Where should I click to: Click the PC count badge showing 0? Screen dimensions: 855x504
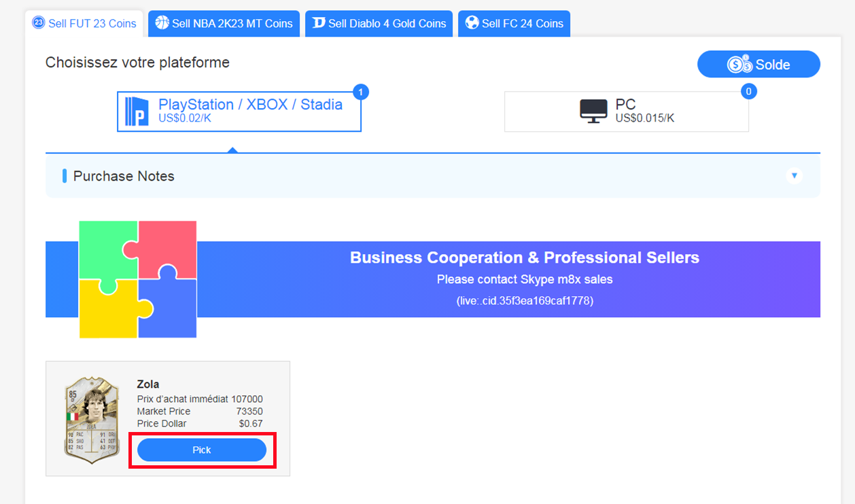pyautogui.click(x=749, y=92)
